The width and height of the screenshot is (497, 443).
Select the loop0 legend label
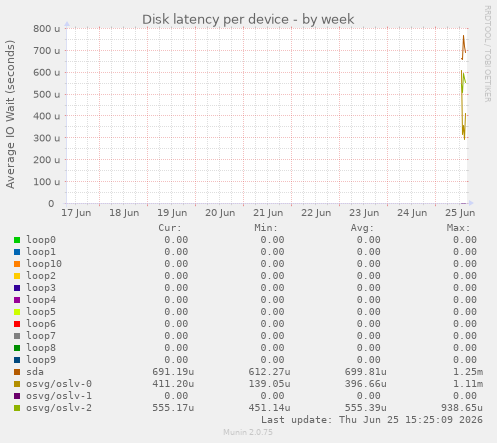pyautogui.click(x=41, y=240)
